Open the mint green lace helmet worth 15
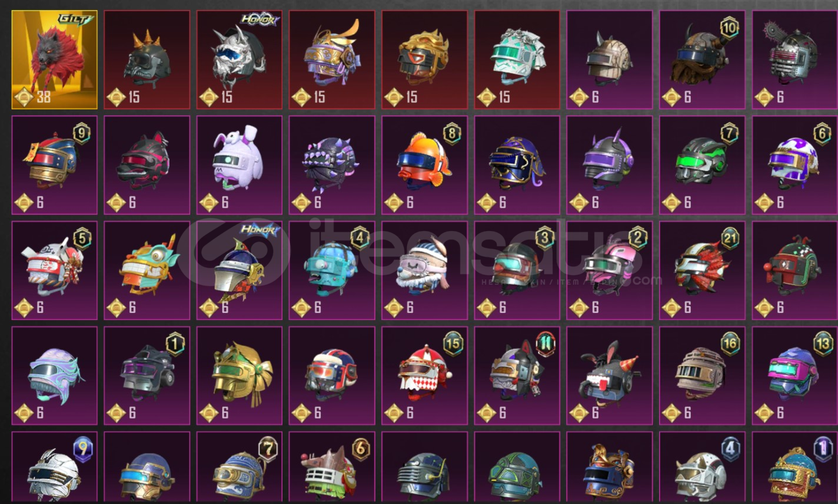Screen dimensions: 838x504 pyautogui.click(x=517, y=59)
